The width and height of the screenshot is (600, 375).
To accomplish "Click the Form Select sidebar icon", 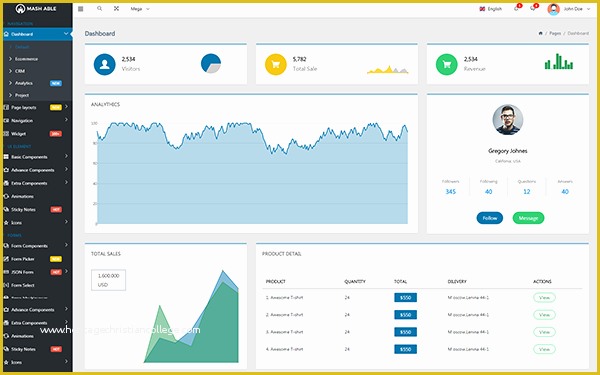I will 6,285.
